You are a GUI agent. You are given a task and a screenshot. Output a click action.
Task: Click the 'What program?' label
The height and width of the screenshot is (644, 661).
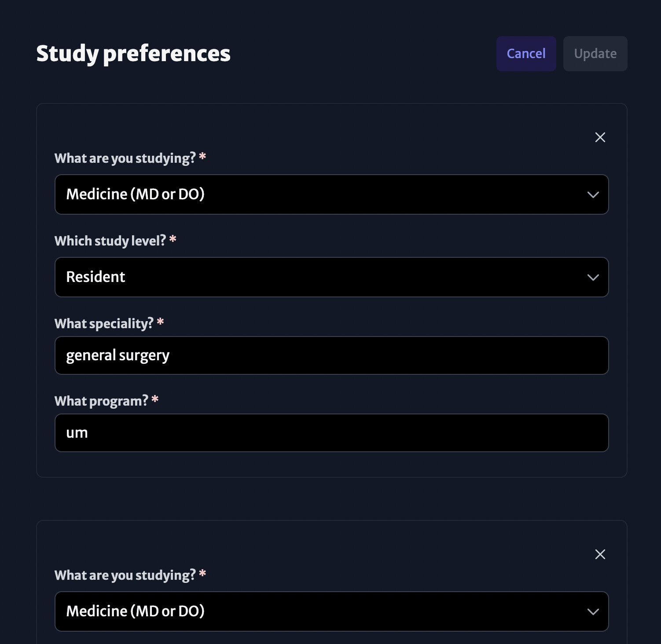coord(101,401)
